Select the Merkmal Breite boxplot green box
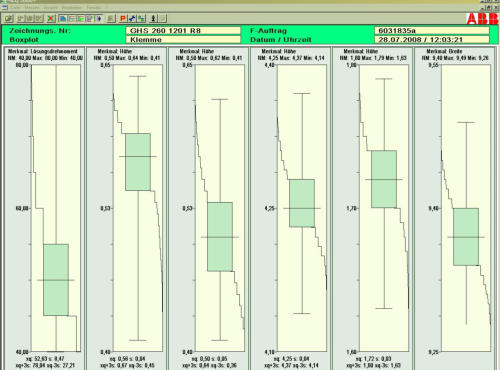This screenshot has height=370, width=500. [466, 237]
